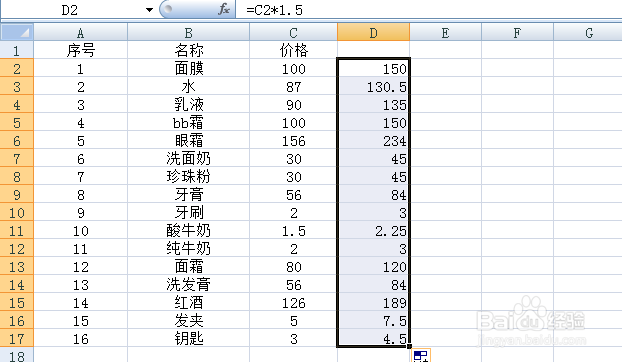Screen dimensions: 622x362
Task: Select row 18 header
Action: pyautogui.click(x=17, y=355)
